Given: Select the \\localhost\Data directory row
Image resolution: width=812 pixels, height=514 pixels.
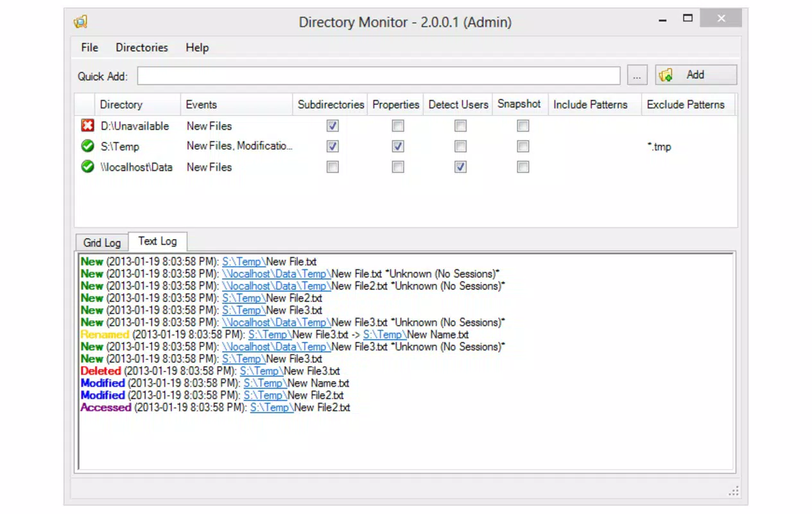Looking at the screenshot, I should point(406,167).
